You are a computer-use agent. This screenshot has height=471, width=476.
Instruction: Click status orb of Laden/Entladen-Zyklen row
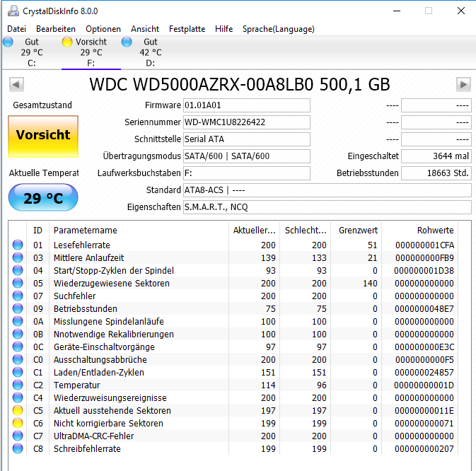point(18,372)
